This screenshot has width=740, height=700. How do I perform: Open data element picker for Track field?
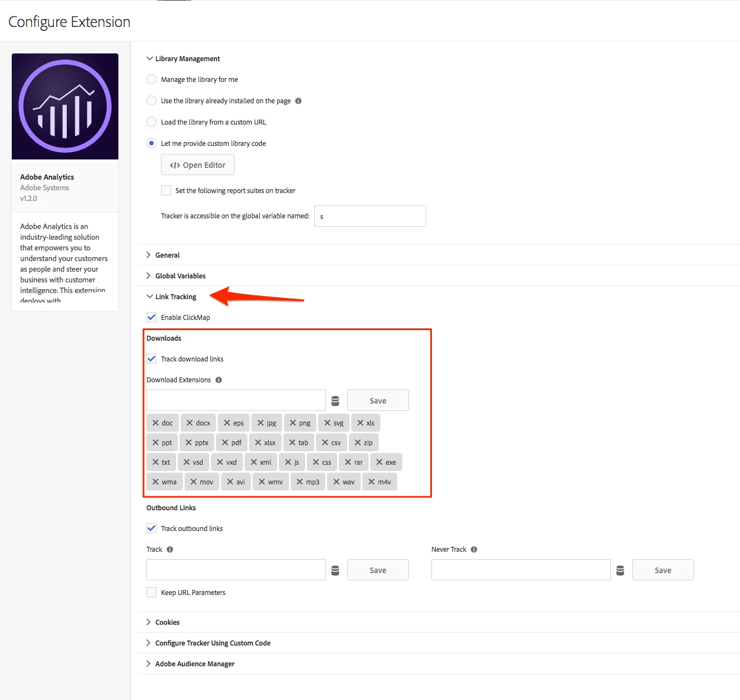pyautogui.click(x=335, y=570)
